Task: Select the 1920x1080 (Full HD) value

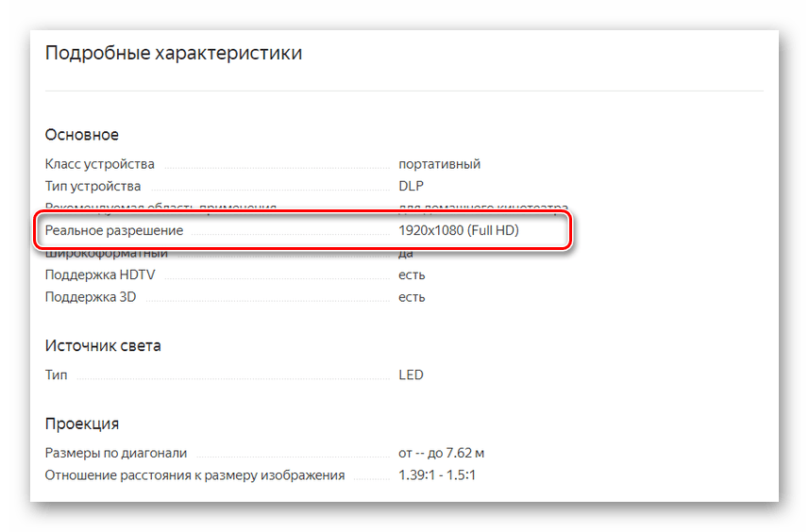Action: click(x=459, y=230)
